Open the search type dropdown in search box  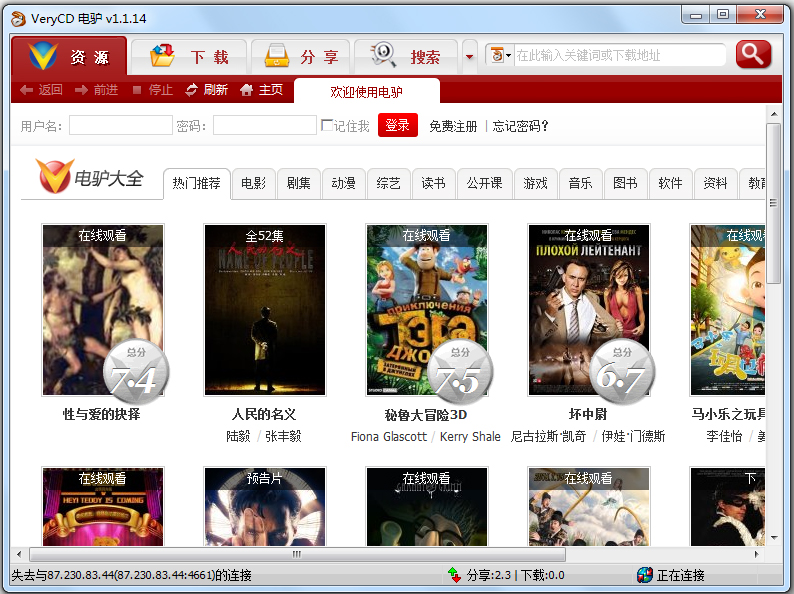coord(500,56)
